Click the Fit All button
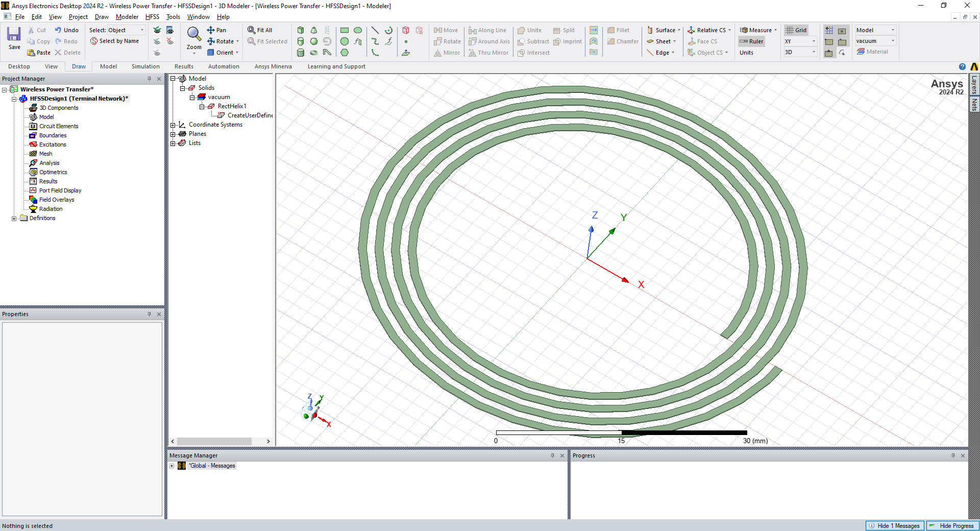 [x=260, y=30]
